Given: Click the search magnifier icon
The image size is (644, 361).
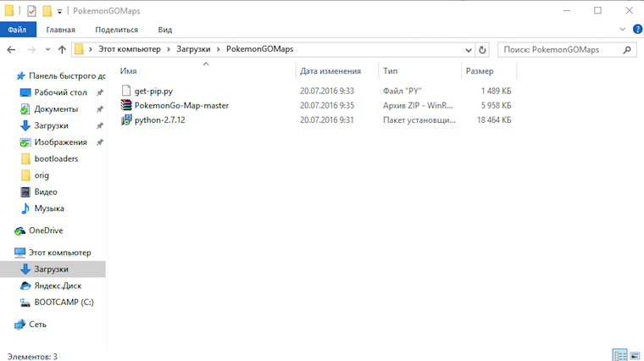Looking at the screenshot, I should tap(627, 50).
